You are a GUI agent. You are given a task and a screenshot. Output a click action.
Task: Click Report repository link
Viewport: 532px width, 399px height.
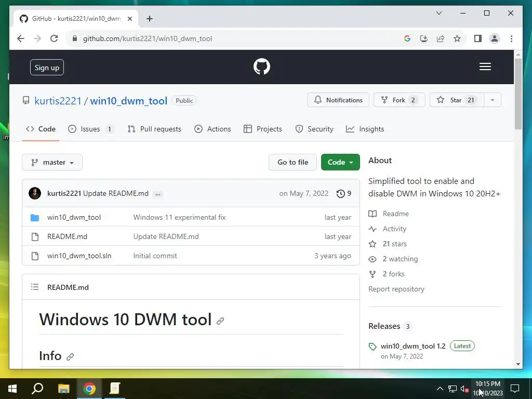(396, 289)
